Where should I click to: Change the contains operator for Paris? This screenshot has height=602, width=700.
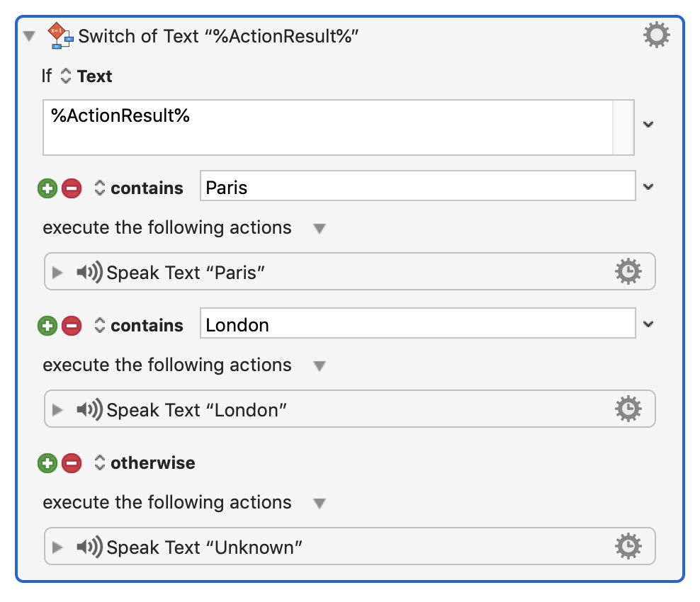click(100, 188)
